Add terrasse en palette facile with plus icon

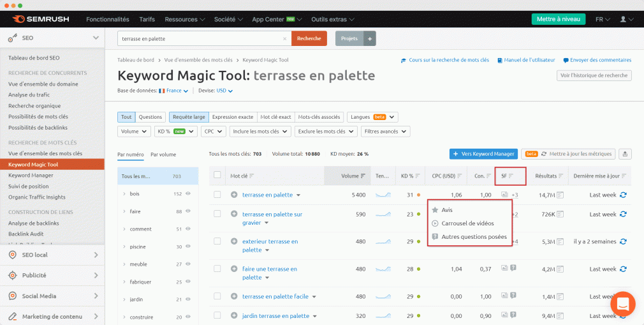(x=234, y=296)
